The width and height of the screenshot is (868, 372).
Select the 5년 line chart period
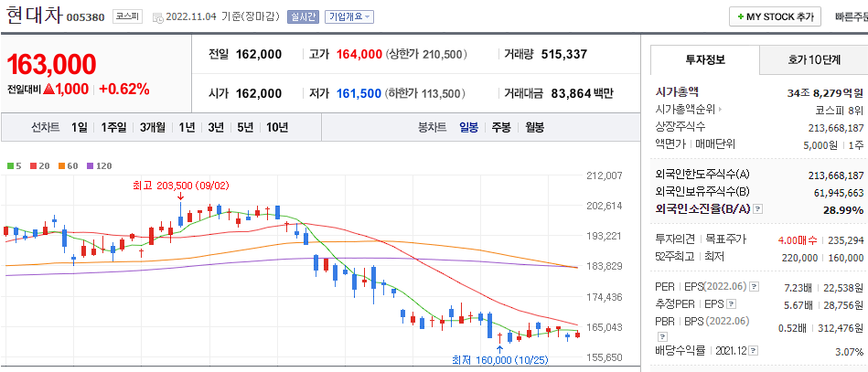(x=245, y=127)
